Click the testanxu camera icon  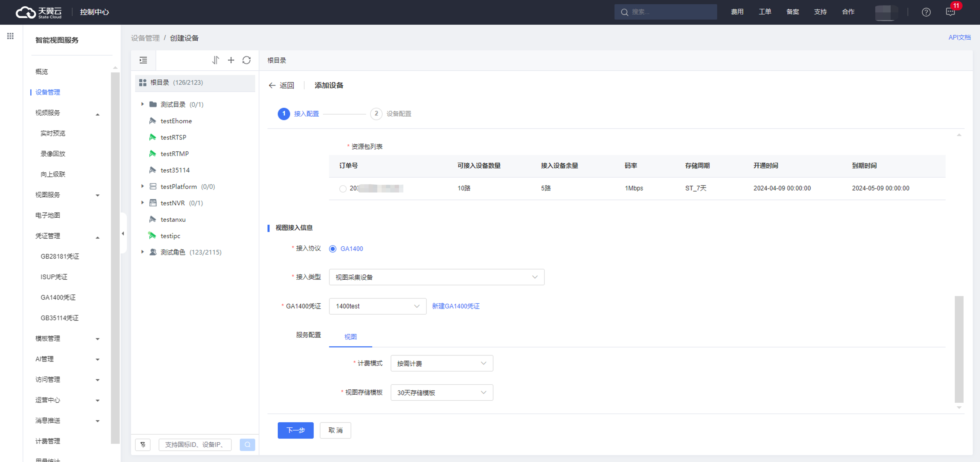(152, 219)
